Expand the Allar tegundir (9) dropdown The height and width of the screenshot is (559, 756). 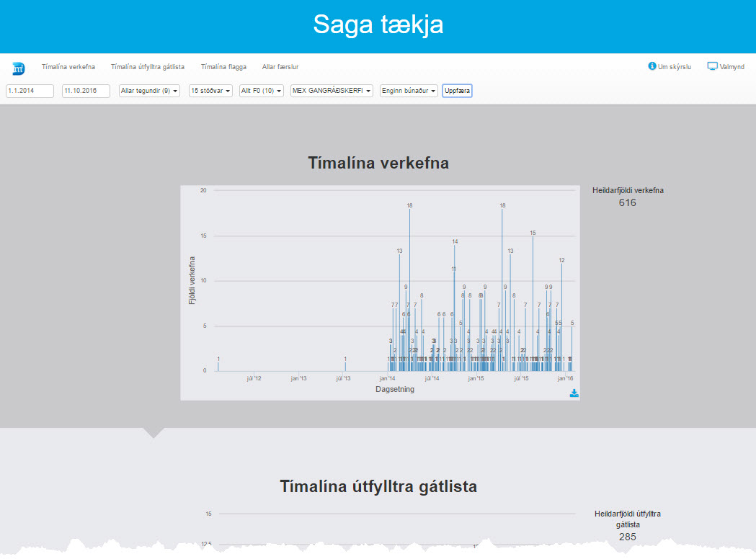click(x=149, y=91)
